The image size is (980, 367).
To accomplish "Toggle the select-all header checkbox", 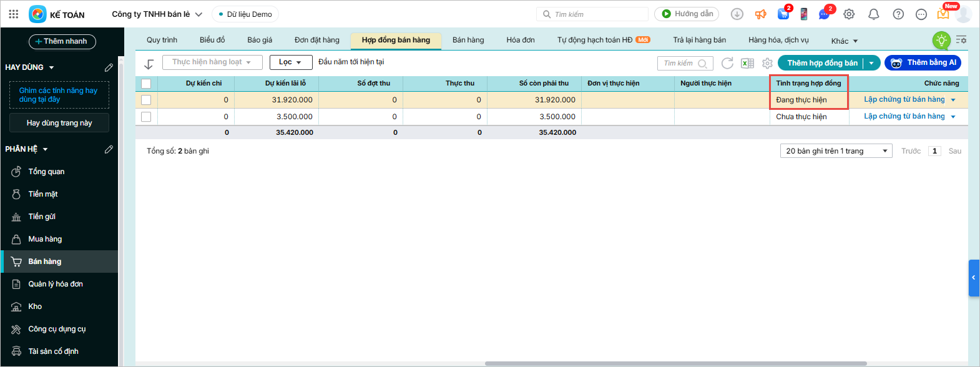I will pos(146,84).
